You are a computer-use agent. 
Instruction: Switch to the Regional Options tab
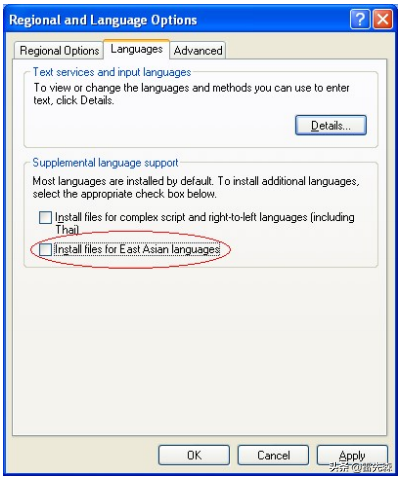59,51
